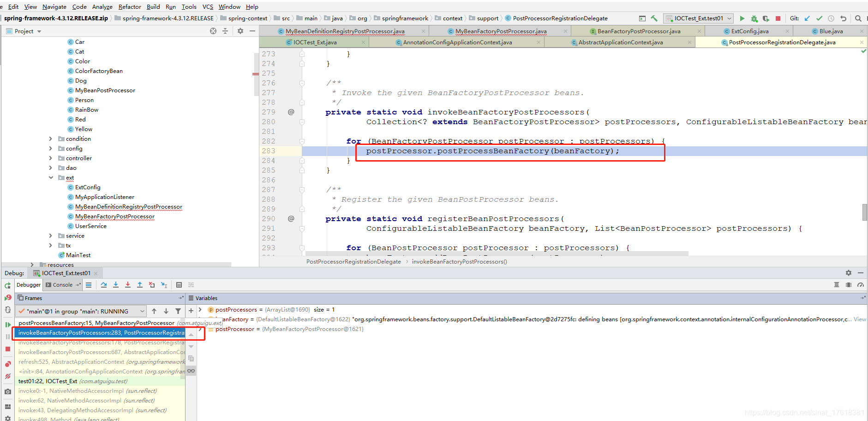Collapse the ext package folder
Image resolution: width=868 pixels, height=421 pixels.
[x=51, y=178]
